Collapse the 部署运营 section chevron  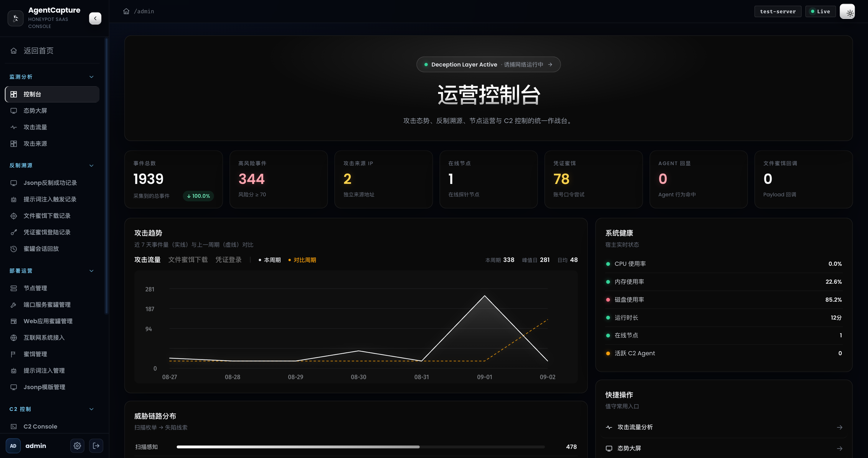click(x=91, y=271)
